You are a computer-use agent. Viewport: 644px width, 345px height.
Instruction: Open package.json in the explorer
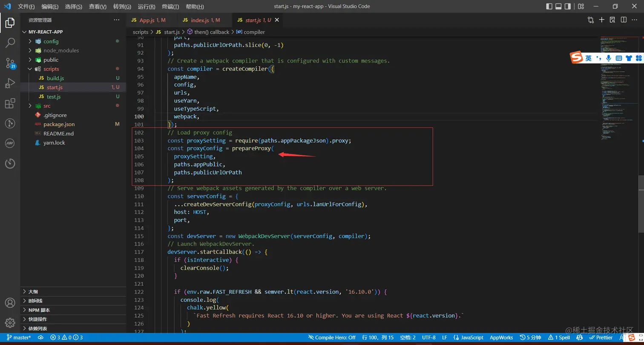[x=59, y=124]
